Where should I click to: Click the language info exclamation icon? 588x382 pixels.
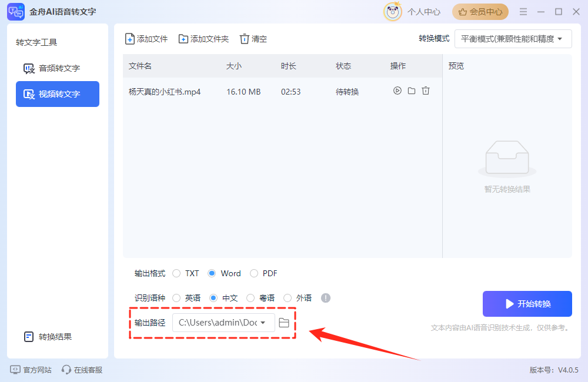click(x=326, y=298)
